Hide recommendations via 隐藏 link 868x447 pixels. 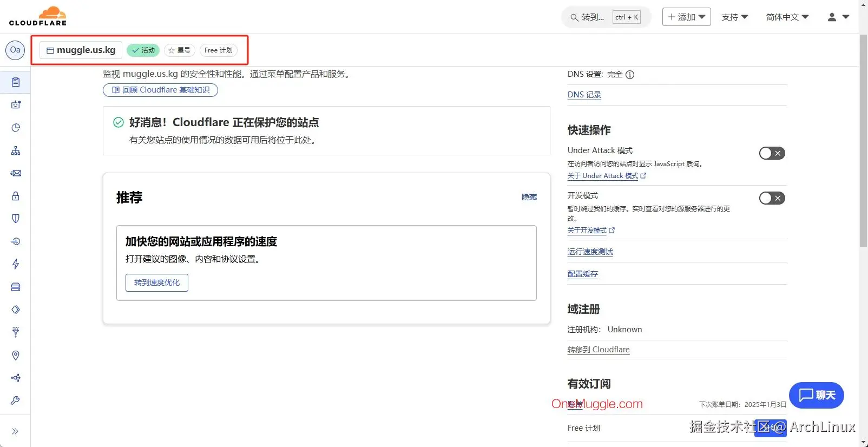pos(529,197)
